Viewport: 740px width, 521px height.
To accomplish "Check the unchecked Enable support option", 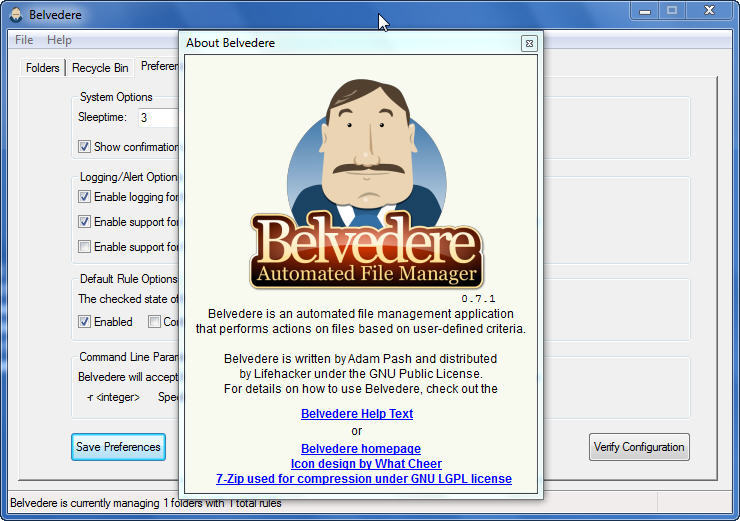I will pos(84,247).
